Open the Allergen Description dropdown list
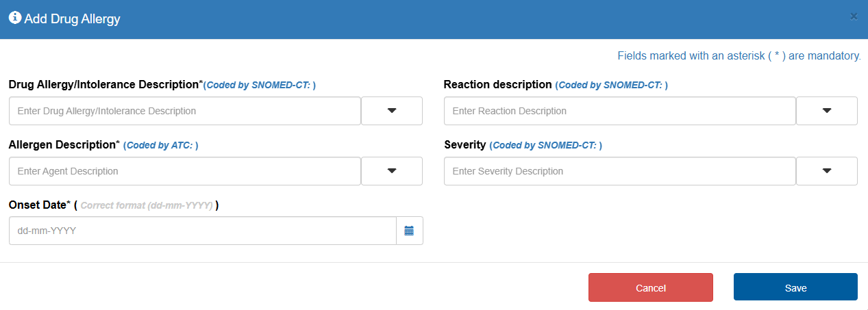The height and width of the screenshot is (310, 868). click(392, 171)
